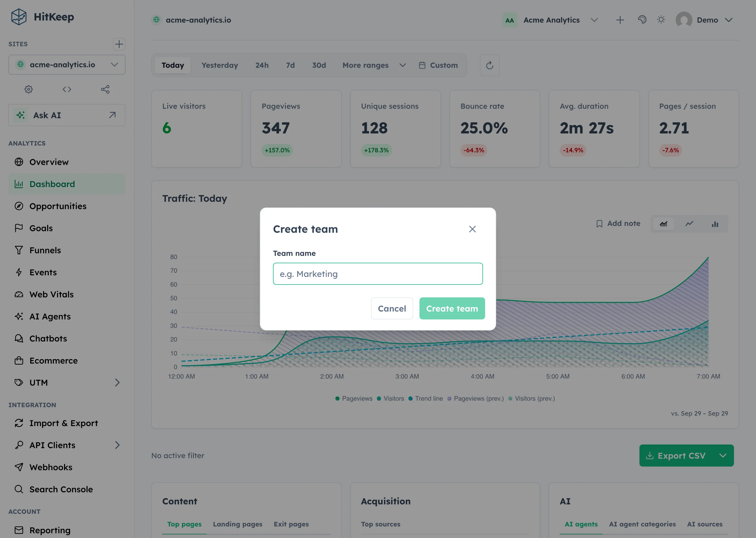Select Yesterday date range
The image size is (756, 538).
point(220,65)
